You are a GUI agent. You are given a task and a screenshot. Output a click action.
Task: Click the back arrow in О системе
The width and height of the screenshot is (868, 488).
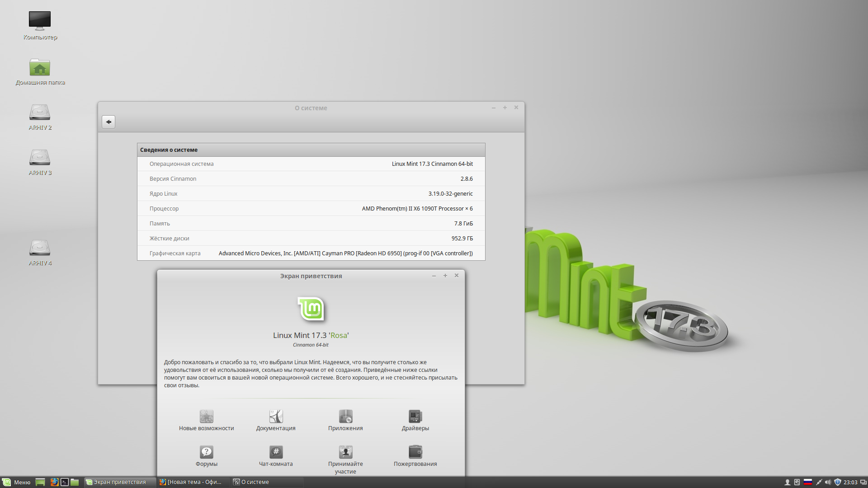click(x=108, y=122)
